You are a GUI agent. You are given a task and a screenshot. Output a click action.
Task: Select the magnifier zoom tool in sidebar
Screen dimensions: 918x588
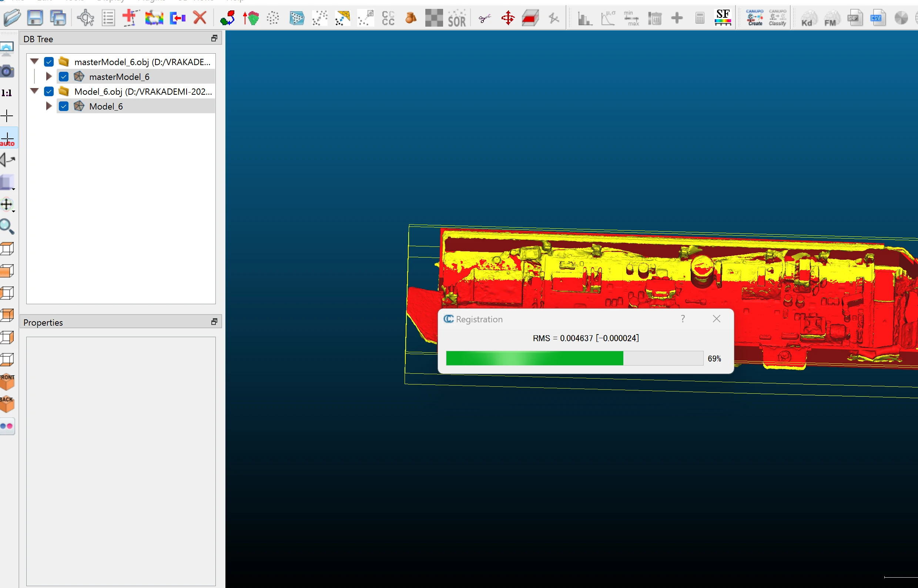pos(7,226)
